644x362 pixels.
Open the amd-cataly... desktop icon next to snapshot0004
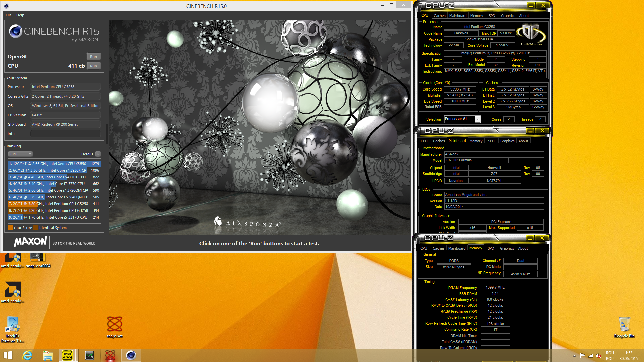pyautogui.click(x=12, y=261)
